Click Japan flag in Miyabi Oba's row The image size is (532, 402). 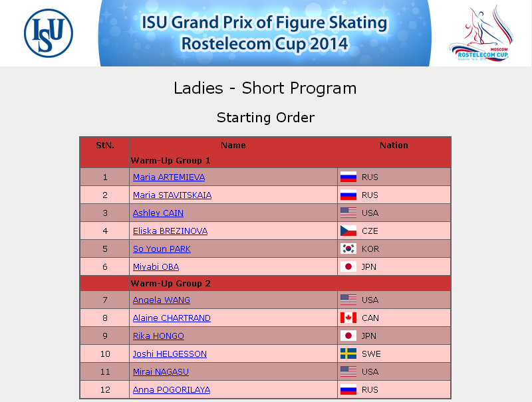348,266
